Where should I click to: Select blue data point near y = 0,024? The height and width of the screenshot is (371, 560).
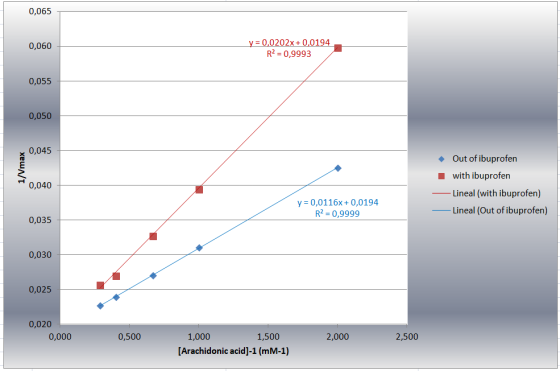click(x=116, y=297)
